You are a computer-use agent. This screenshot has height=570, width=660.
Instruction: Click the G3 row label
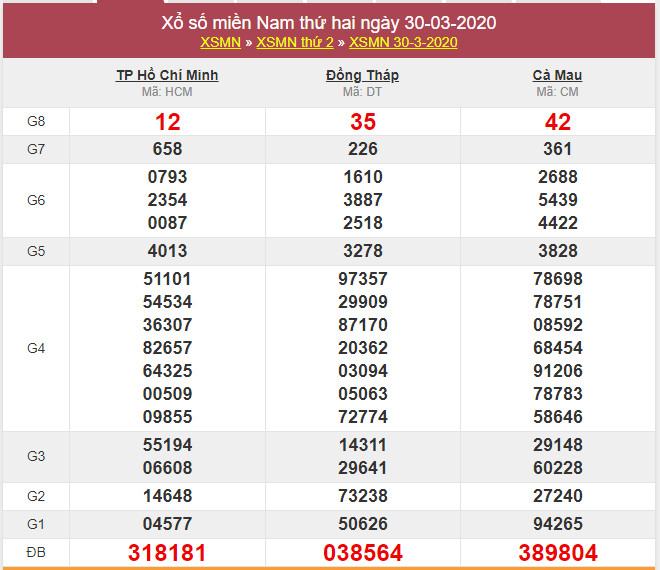click(36, 456)
